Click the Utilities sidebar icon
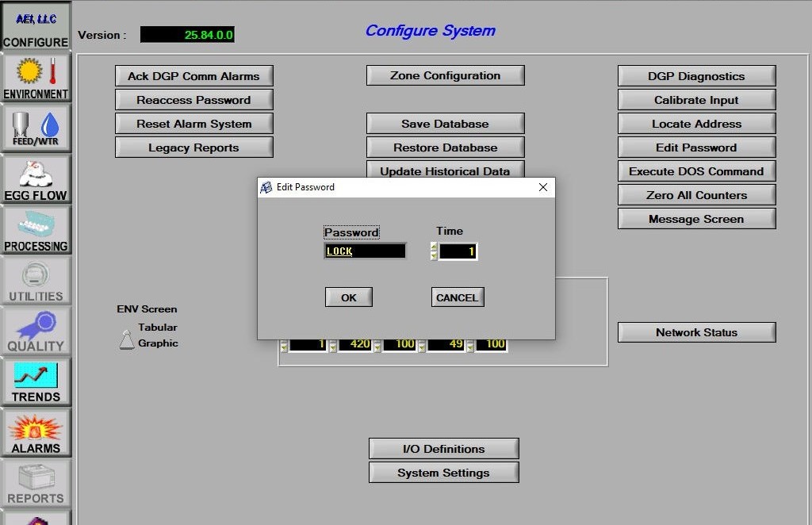Viewport: 812px width, 525px height. 35,281
